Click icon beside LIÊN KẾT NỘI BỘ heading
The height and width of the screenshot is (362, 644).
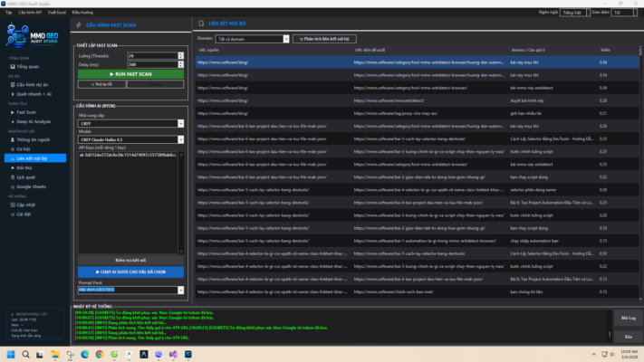[201, 24]
